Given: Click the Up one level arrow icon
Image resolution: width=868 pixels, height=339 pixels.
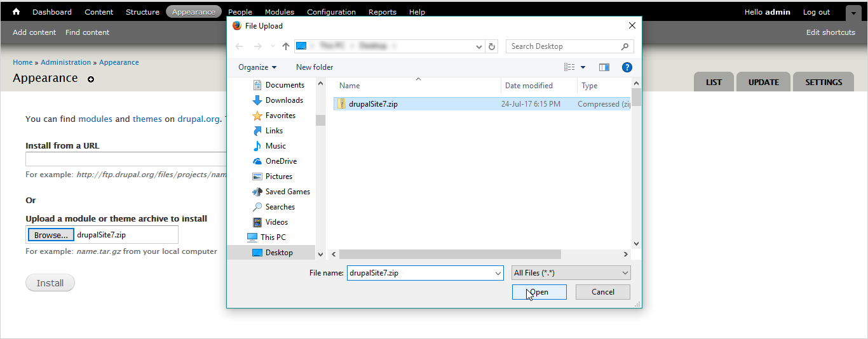Looking at the screenshot, I should tap(286, 46).
